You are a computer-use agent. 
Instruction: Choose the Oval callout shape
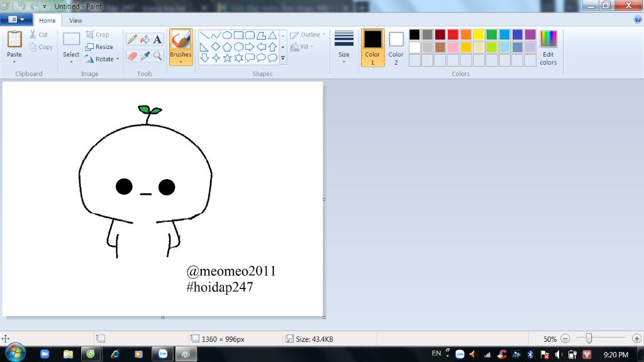point(261,58)
